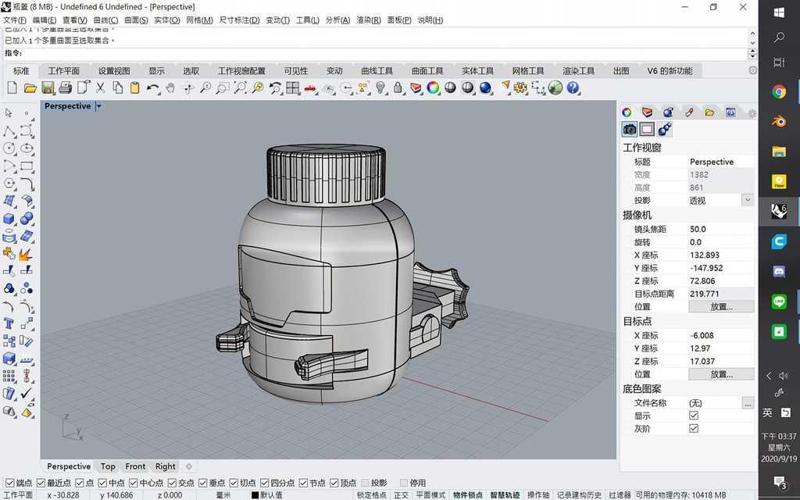Open the Perspective viewport title dropdown arrow
Screen dimensions: 800x500
(98, 106)
